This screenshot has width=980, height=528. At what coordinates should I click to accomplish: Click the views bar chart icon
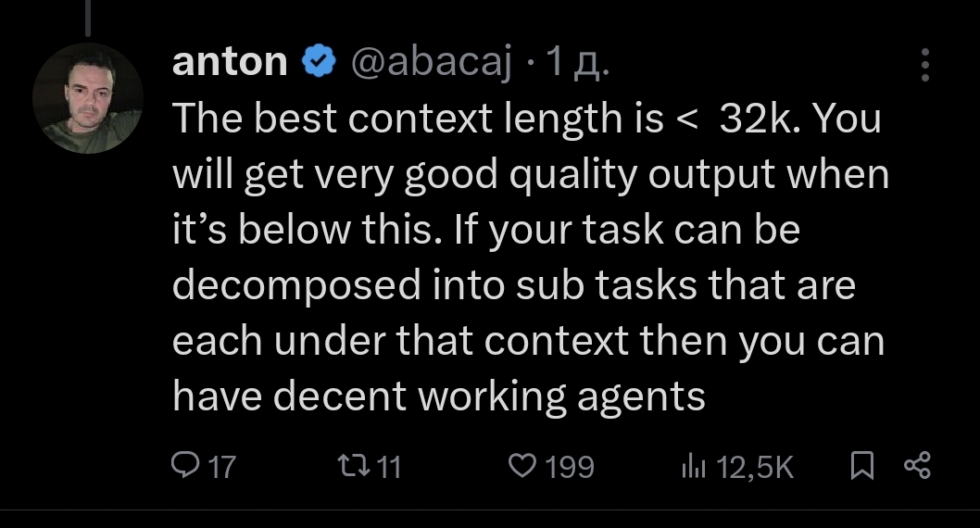click(693, 465)
